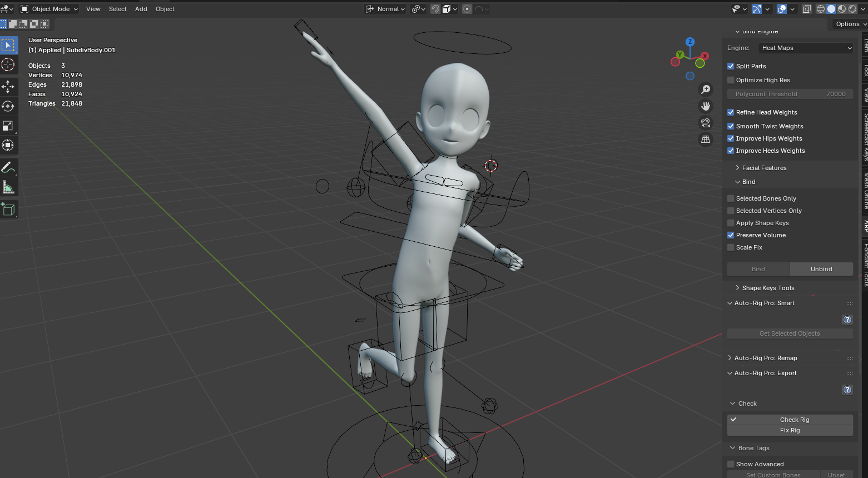Screen dimensions: 868x478
Task: Toggle the Refine Head Weights checkbox
Action: tap(731, 112)
